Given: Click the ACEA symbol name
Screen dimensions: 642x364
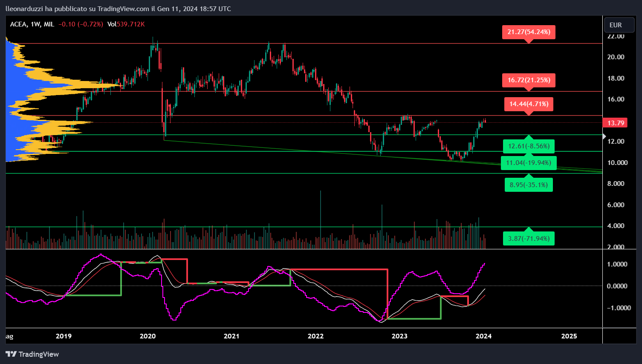Looking at the screenshot, I should pyautogui.click(x=18, y=24).
